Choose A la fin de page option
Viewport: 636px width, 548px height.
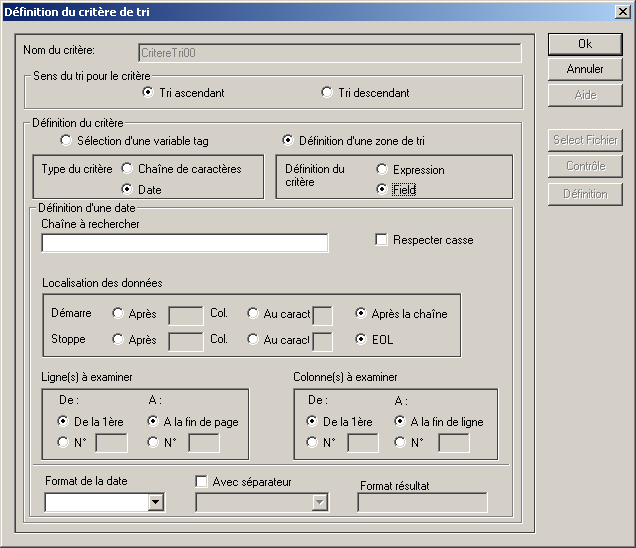[153, 422]
